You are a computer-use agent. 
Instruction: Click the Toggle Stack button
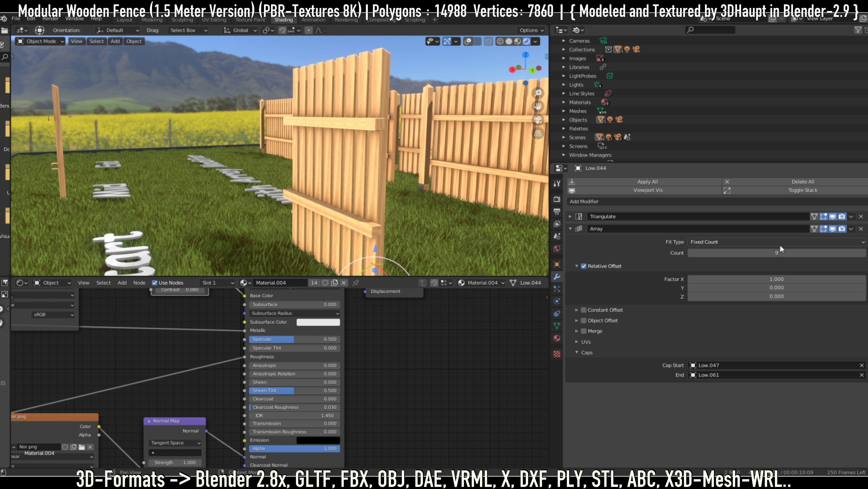click(795, 190)
